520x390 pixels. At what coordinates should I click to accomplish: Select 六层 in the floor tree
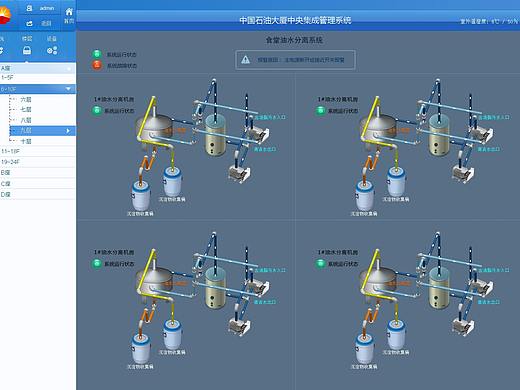pyautogui.click(x=26, y=99)
